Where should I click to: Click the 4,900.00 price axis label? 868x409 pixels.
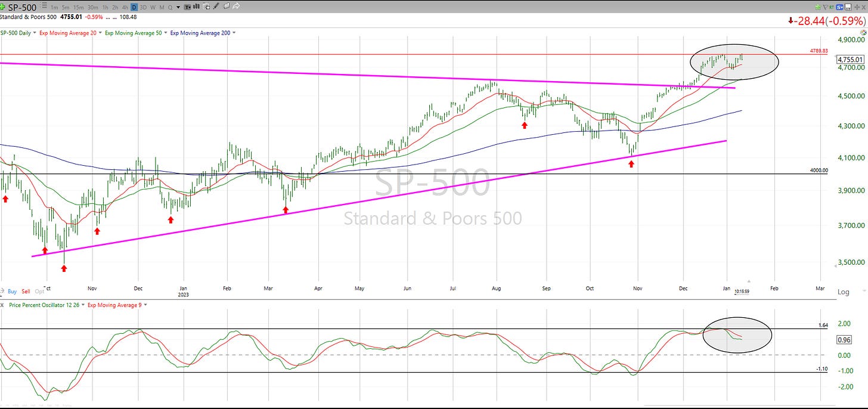[851, 40]
